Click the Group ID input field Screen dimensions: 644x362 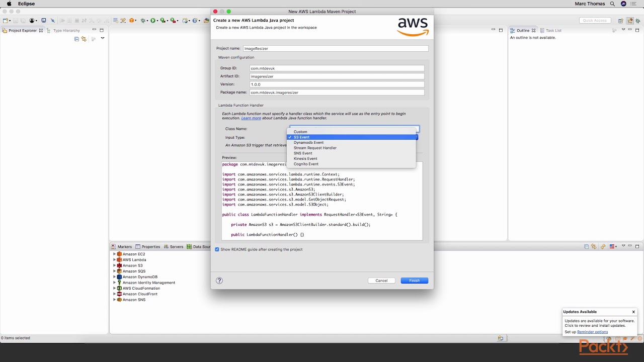click(337, 68)
